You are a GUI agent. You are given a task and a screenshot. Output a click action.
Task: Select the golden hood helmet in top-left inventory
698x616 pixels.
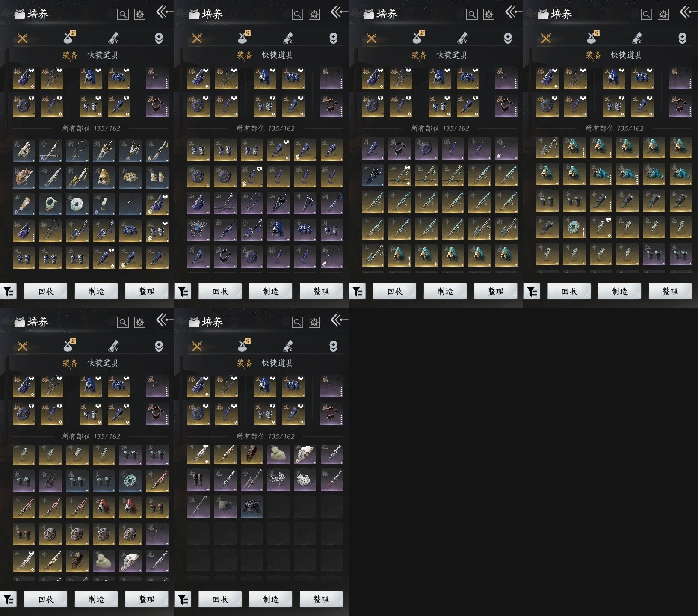click(x=104, y=177)
